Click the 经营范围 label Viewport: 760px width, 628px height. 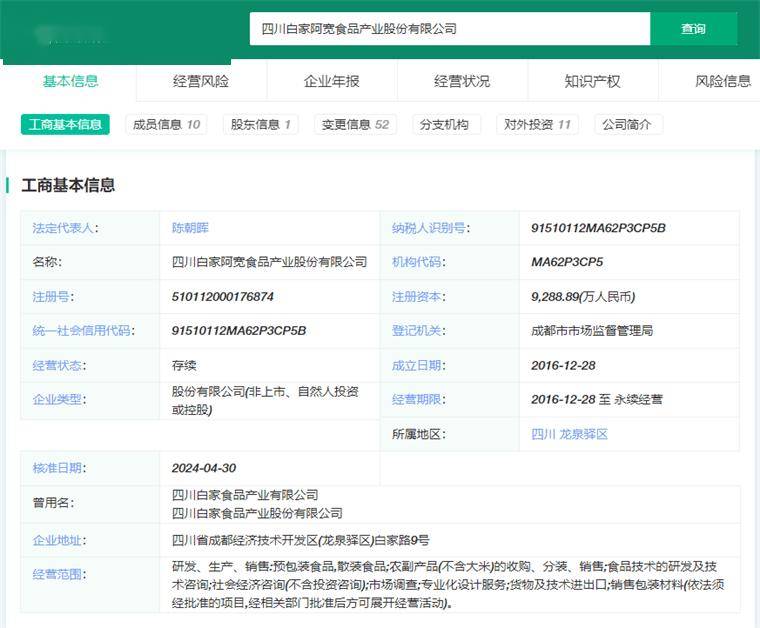pyautogui.click(x=59, y=575)
